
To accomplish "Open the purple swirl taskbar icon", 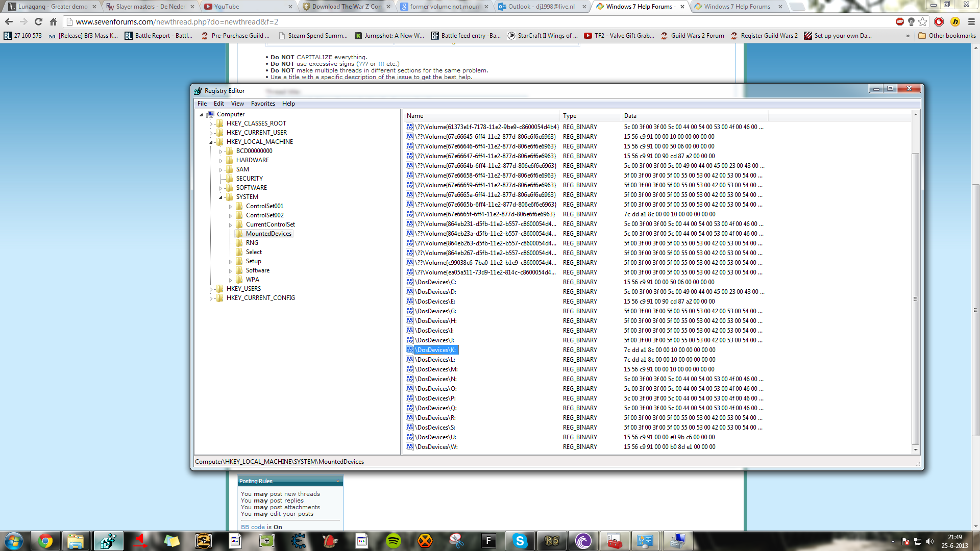I will point(583,541).
